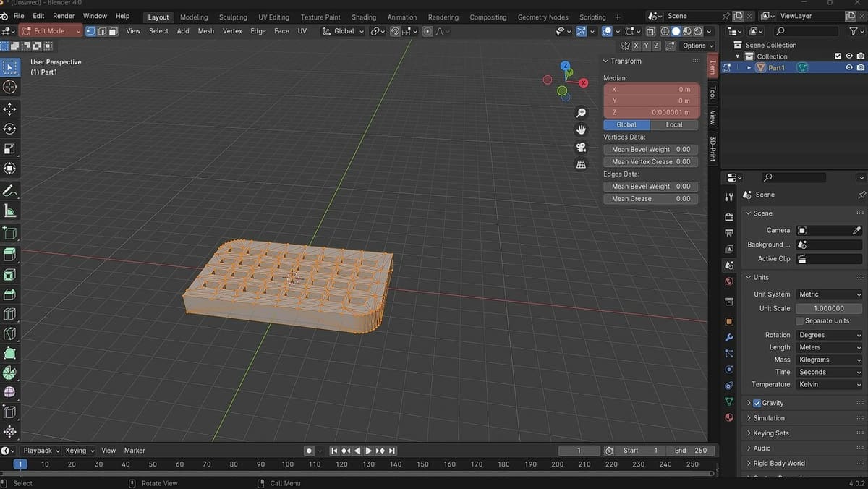Enable vertex select mode
This screenshot has width=868, height=489.
90,31
